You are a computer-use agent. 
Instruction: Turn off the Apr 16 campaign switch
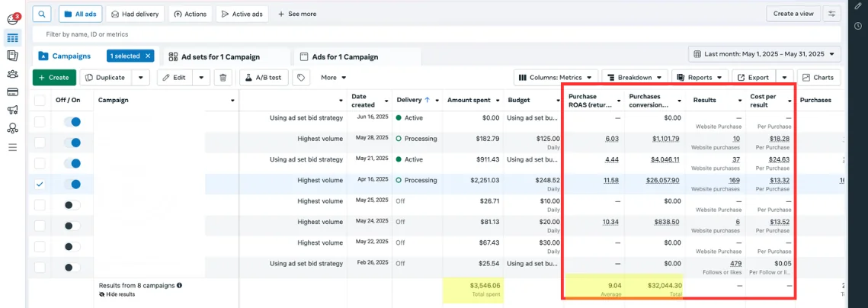click(72, 184)
